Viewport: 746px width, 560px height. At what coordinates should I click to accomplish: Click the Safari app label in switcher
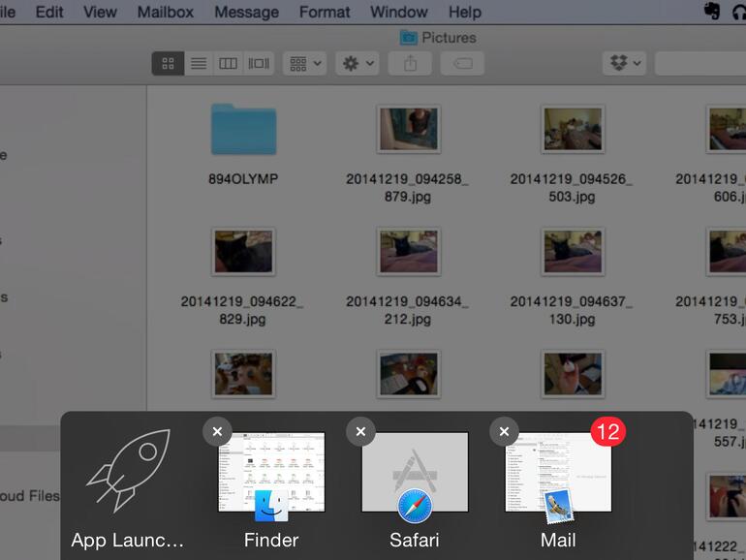(415, 540)
